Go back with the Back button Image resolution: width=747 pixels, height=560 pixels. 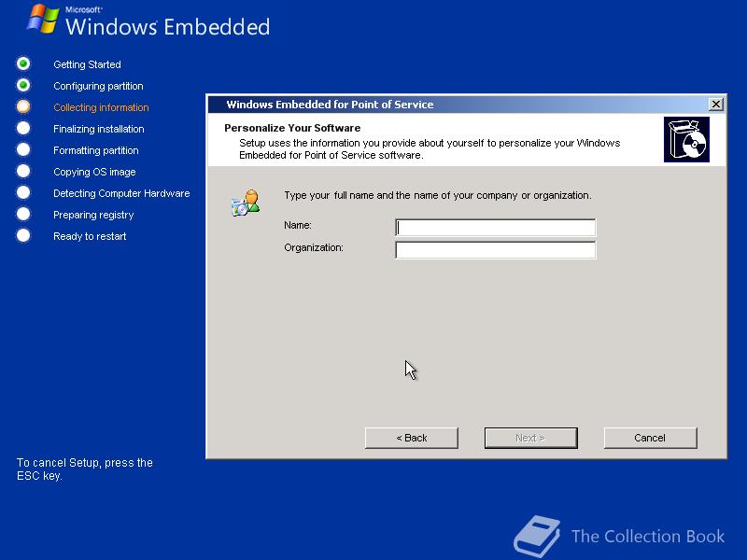point(412,438)
